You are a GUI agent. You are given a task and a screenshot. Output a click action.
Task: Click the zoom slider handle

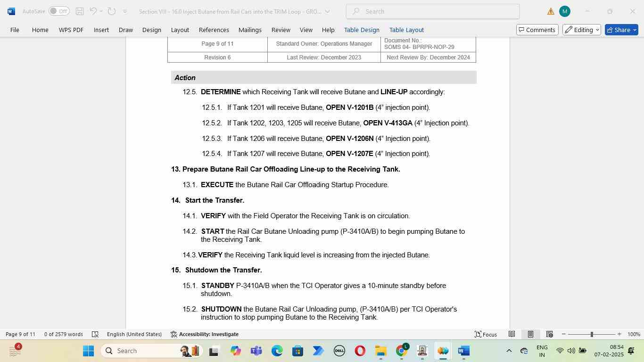coord(592,334)
